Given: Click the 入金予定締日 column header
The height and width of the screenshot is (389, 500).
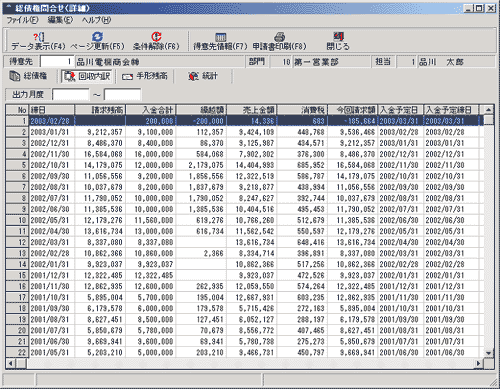Looking at the screenshot, I should (451, 110).
